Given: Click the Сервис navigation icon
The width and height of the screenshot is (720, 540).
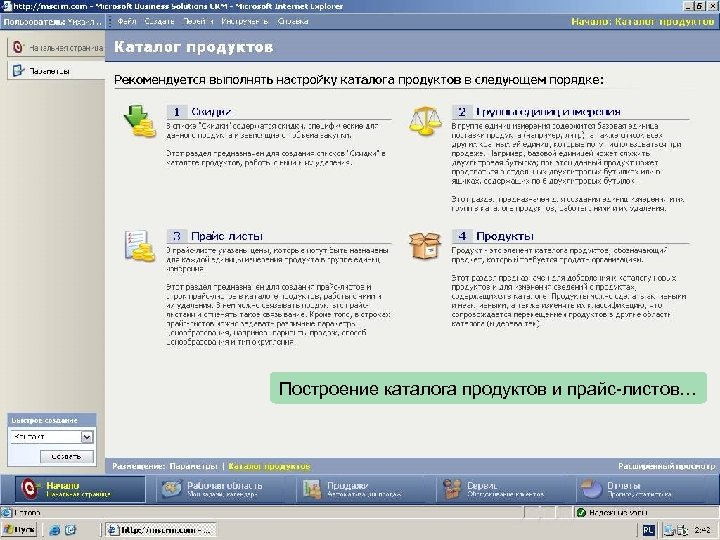Looking at the screenshot, I should click(452, 489).
